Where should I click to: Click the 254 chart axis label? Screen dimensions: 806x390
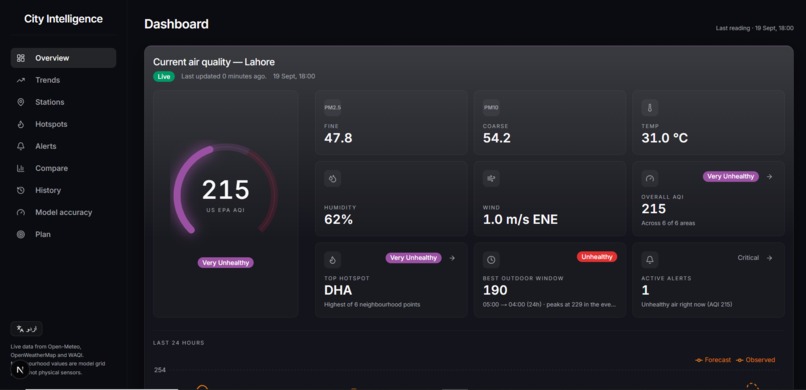(x=160, y=370)
